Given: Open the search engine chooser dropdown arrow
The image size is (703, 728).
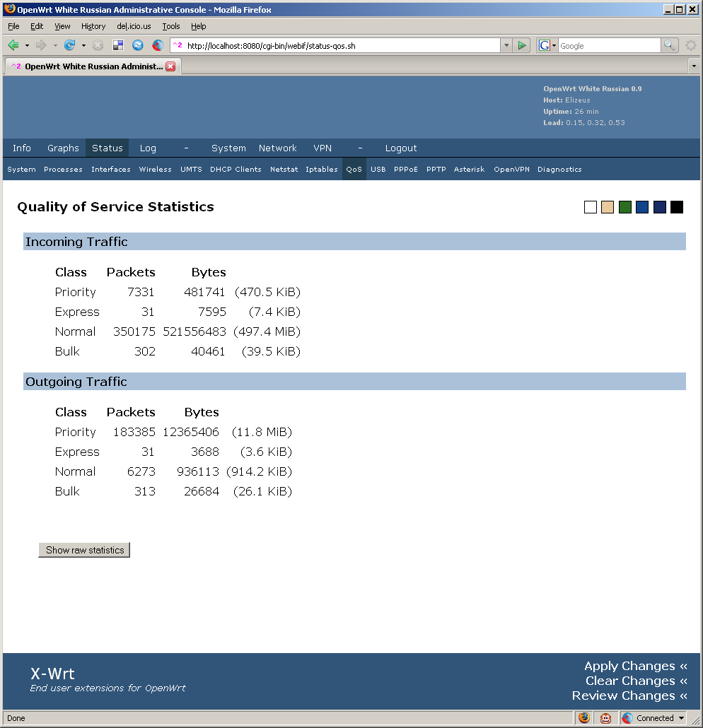Looking at the screenshot, I should 554,45.
